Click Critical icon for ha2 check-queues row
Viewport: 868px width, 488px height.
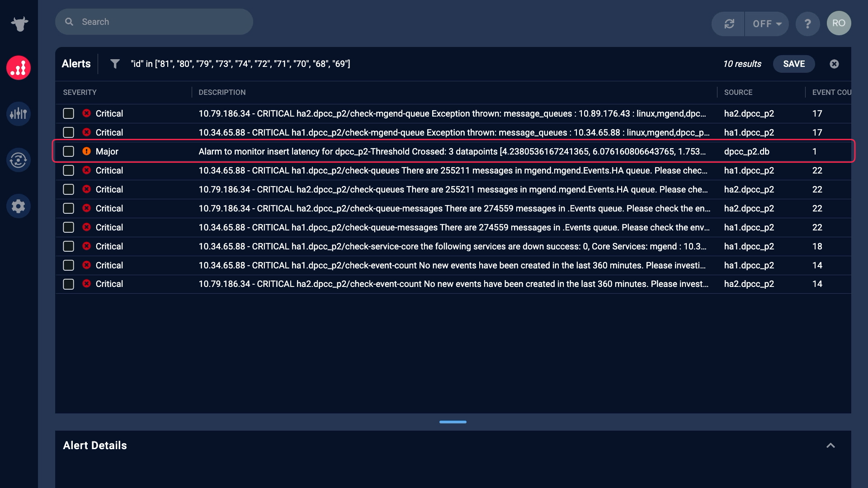pos(87,189)
